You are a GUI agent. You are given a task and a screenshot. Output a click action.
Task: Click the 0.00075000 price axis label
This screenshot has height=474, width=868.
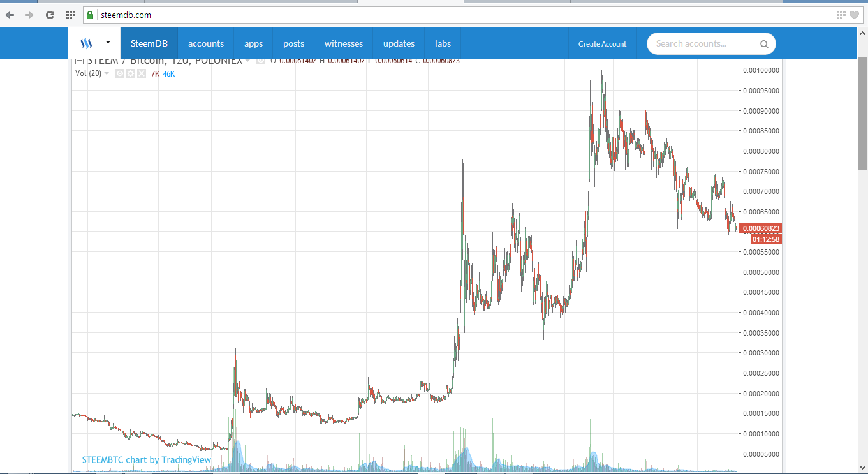(761, 171)
